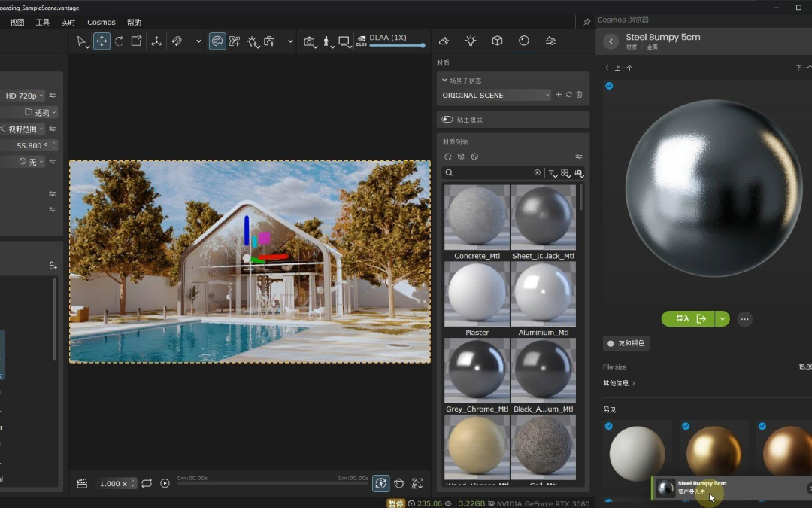
Task: Click the animation timeline track
Action: coord(272,484)
